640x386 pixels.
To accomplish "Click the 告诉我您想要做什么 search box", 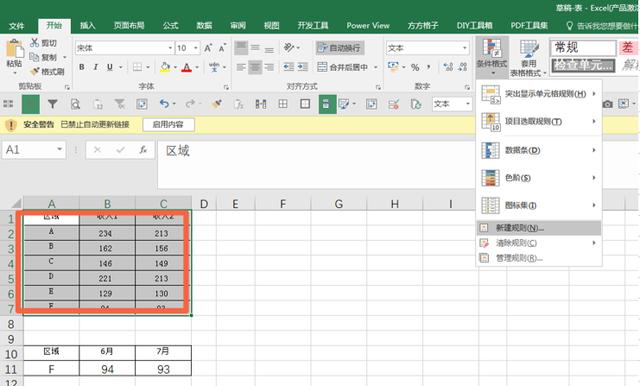I will coord(602,26).
